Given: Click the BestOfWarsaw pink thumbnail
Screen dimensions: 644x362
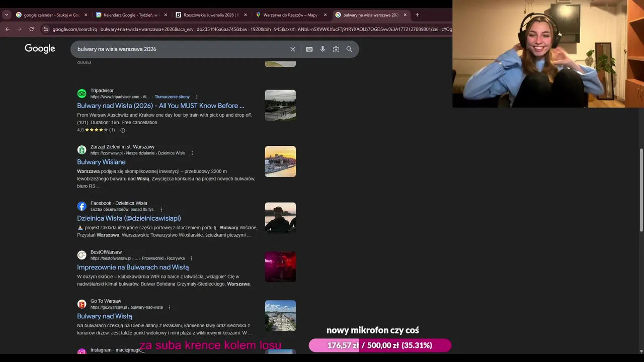Looking at the screenshot, I should (280, 266).
